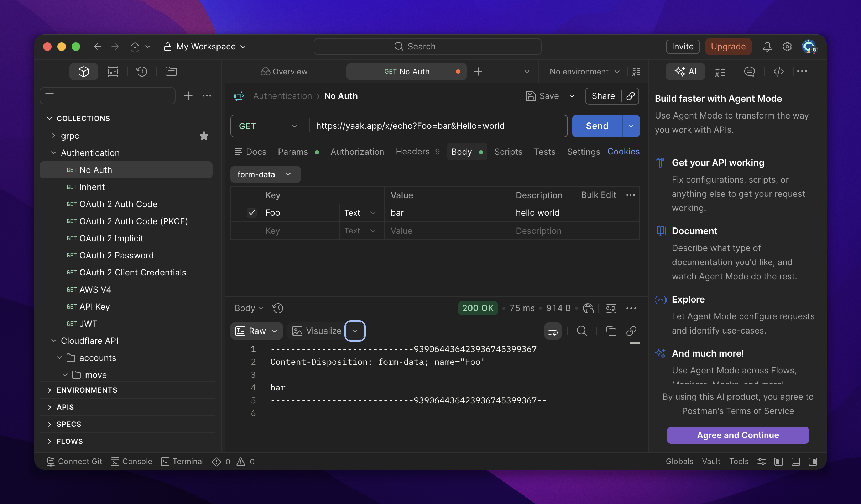Open the Console in status bar
861x504 pixels.
[x=131, y=462]
